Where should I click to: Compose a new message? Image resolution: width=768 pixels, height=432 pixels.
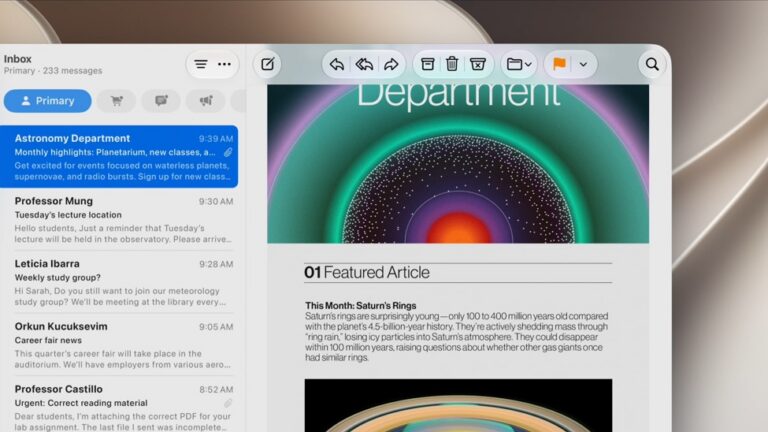point(267,64)
